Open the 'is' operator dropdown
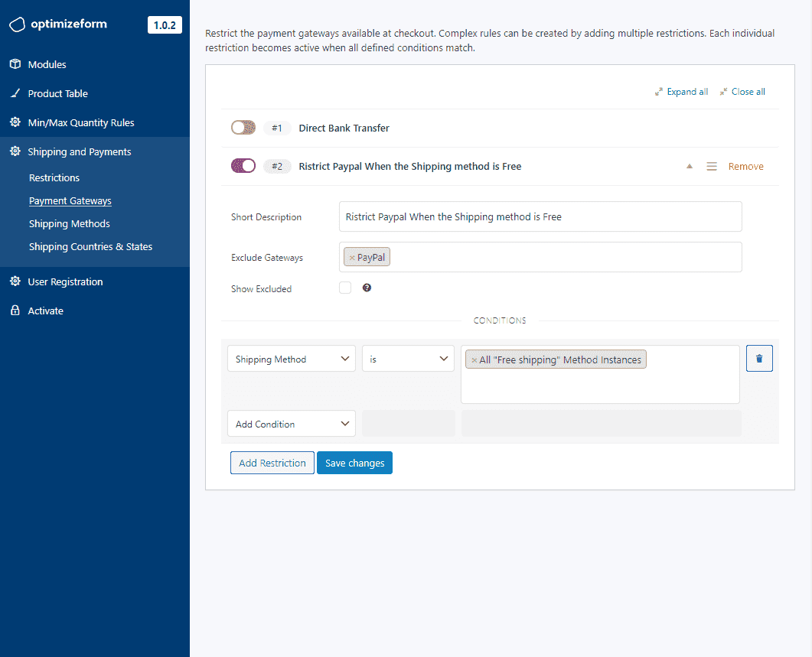Viewport: 812px width, 657px height. (408, 358)
